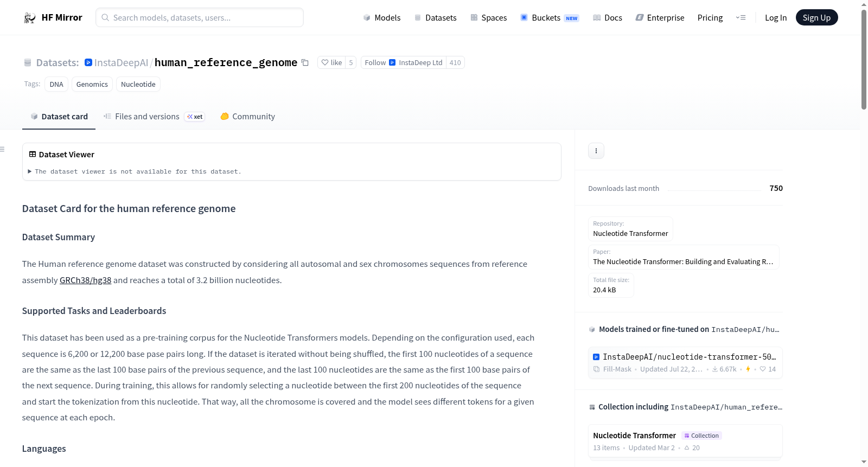The height and width of the screenshot is (467, 868).
Task: Click the Buckets icon in navigation
Action: (x=524, y=18)
